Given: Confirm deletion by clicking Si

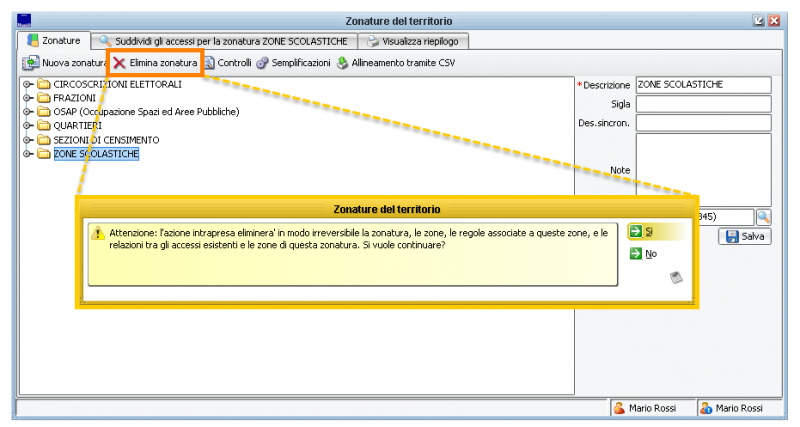Looking at the screenshot, I should point(657,232).
